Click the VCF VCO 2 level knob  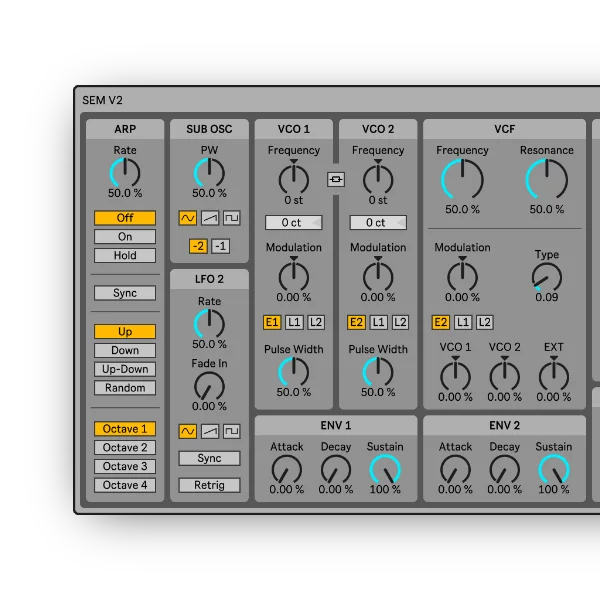pyautogui.click(x=505, y=376)
